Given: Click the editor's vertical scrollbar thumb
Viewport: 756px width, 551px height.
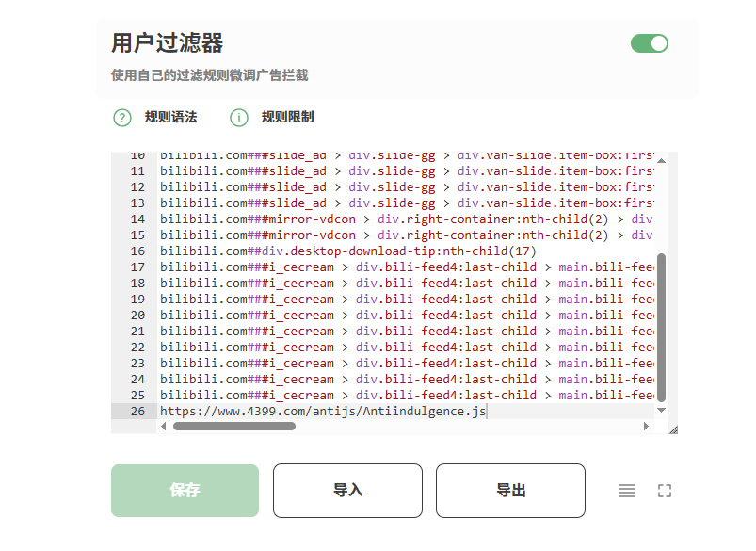Looking at the screenshot, I should [x=661, y=325].
